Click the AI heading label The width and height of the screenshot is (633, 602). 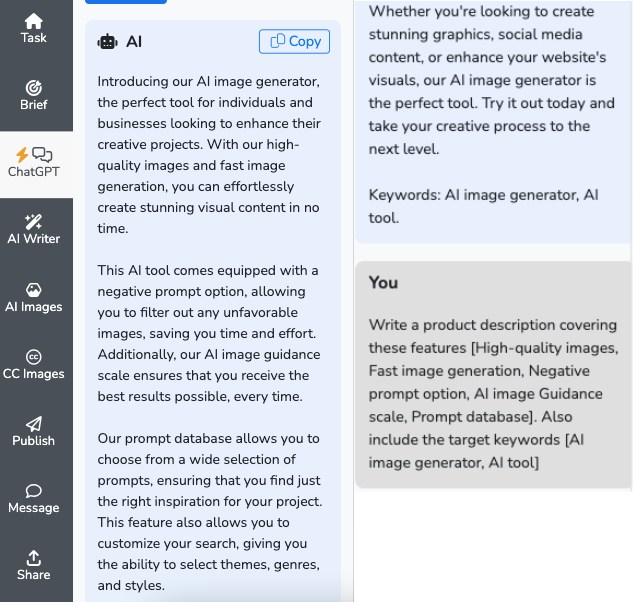click(134, 42)
